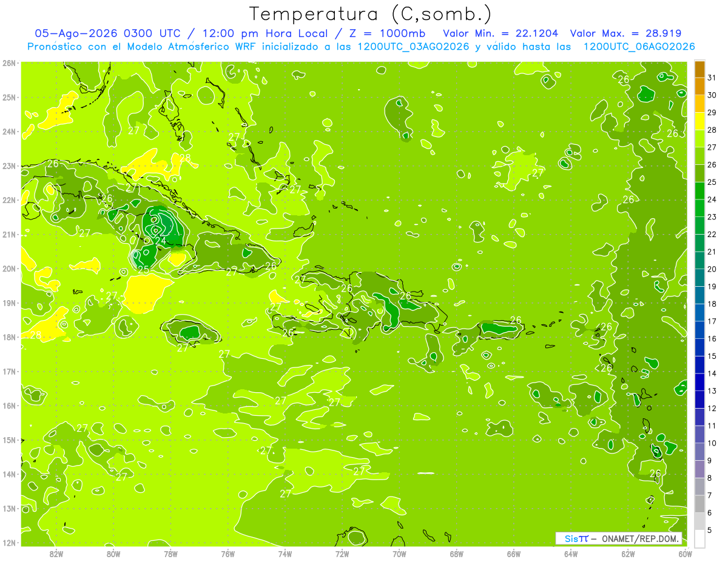The height and width of the screenshot is (562, 728).
Task: Click the '82W' longitude axis label
Action: [x=56, y=553]
